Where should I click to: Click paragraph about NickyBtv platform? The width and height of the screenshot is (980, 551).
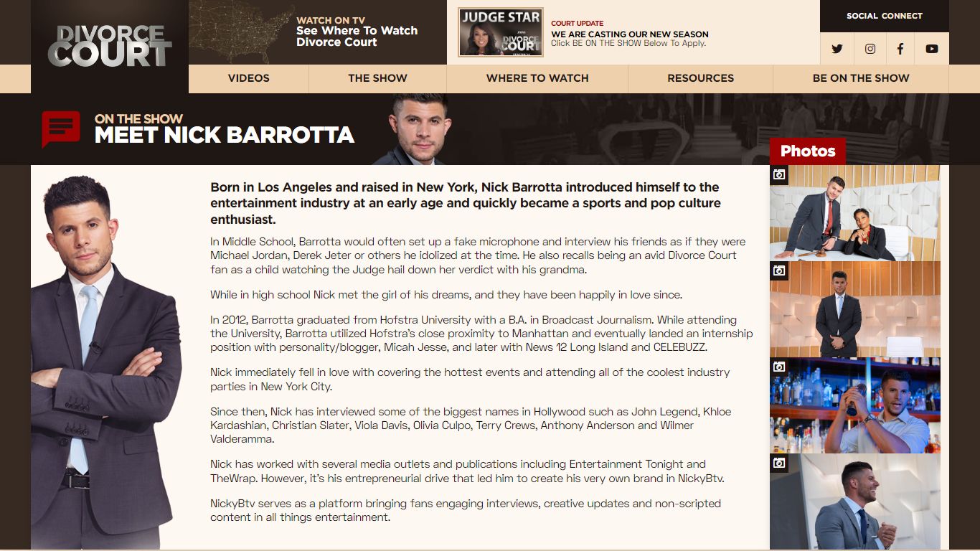coord(464,510)
